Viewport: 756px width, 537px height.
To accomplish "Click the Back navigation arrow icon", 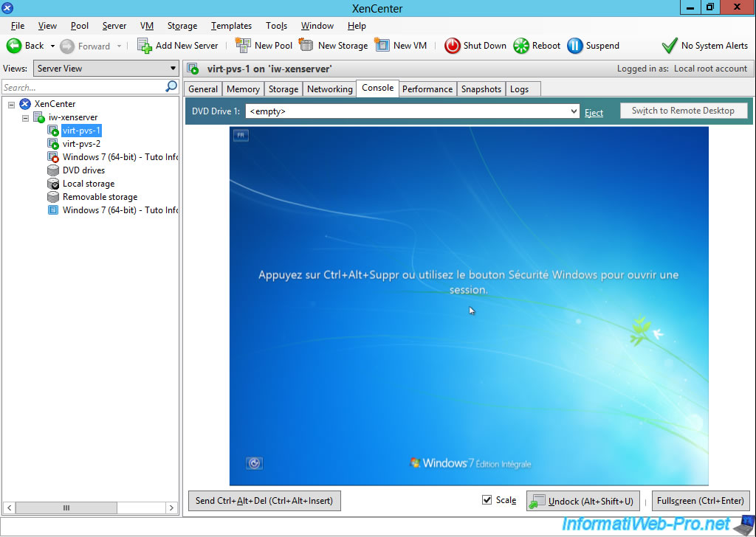I will tap(14, 46).
